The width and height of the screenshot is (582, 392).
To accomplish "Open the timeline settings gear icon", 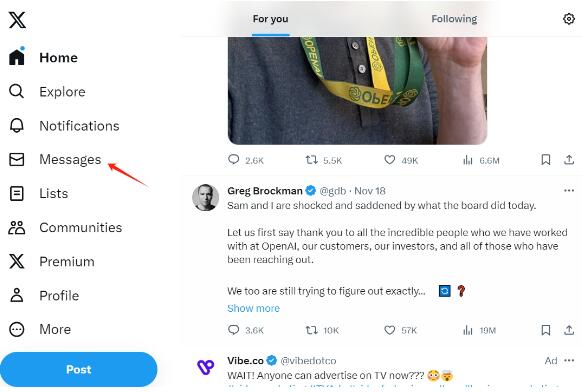I will tap(569, 19).
